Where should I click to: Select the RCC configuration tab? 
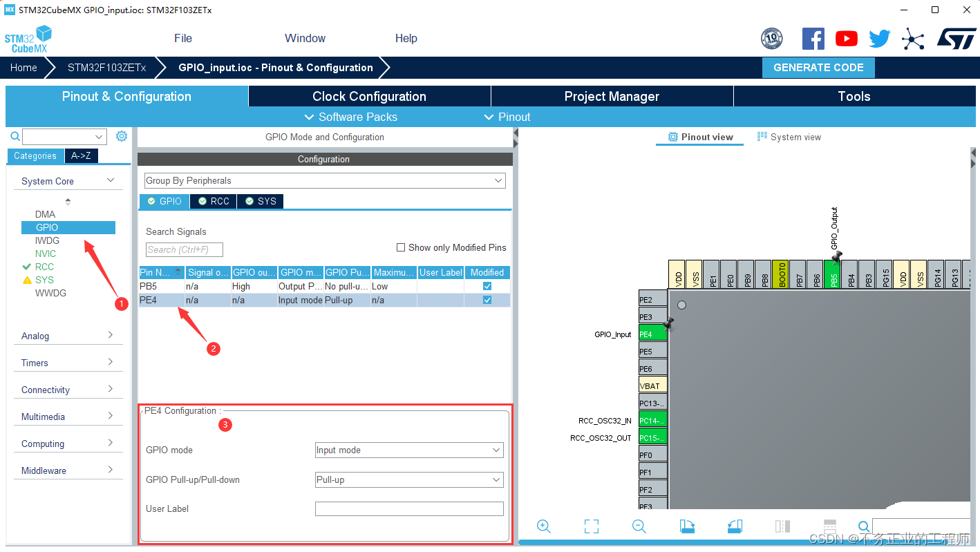pos(214,201)
